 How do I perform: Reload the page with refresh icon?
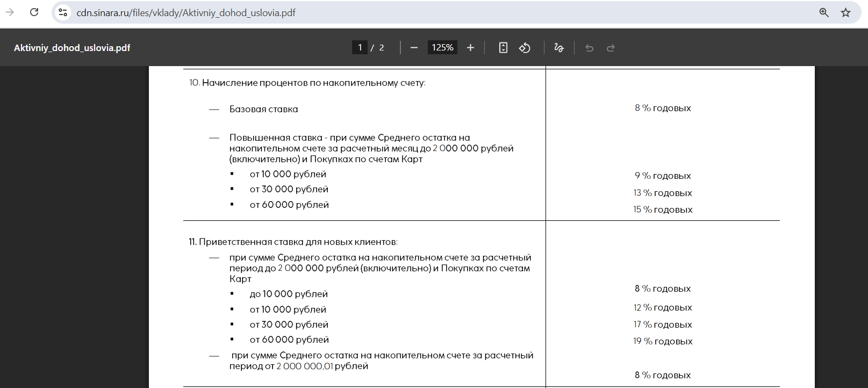[34, 12]
